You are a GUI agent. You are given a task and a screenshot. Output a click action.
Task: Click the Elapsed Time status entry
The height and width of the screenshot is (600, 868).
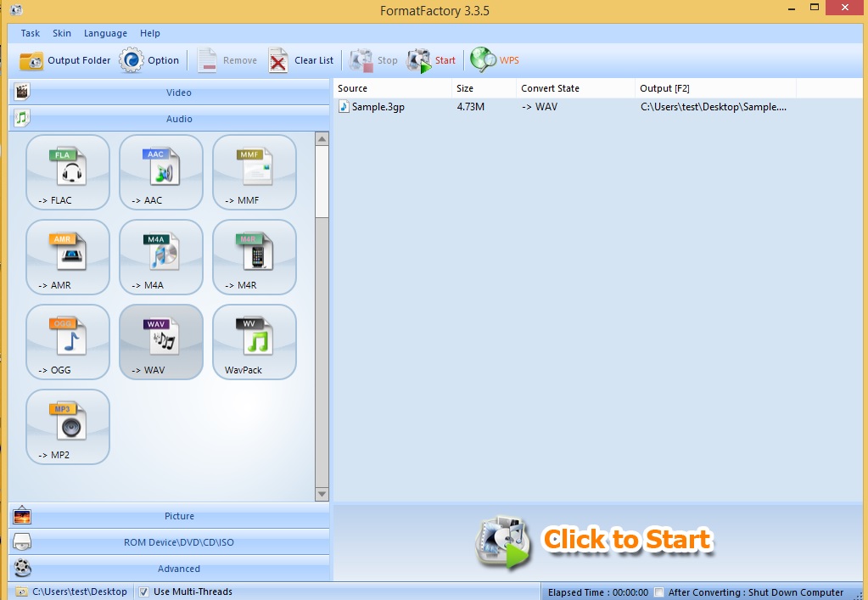tap(598, 592)
